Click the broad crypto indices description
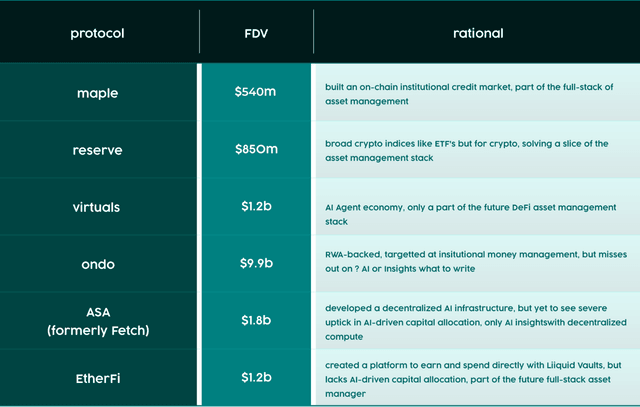Viewport: 640px width, 407px height. 467,150
